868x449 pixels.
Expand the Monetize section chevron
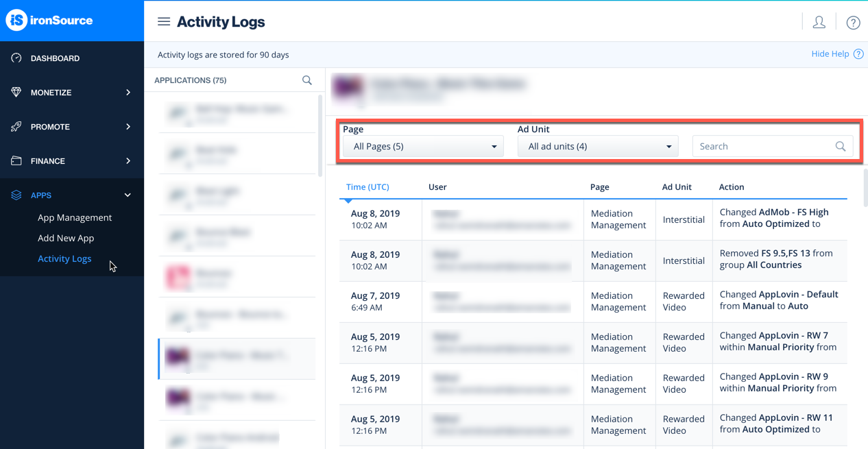click(x=128, y=93)
